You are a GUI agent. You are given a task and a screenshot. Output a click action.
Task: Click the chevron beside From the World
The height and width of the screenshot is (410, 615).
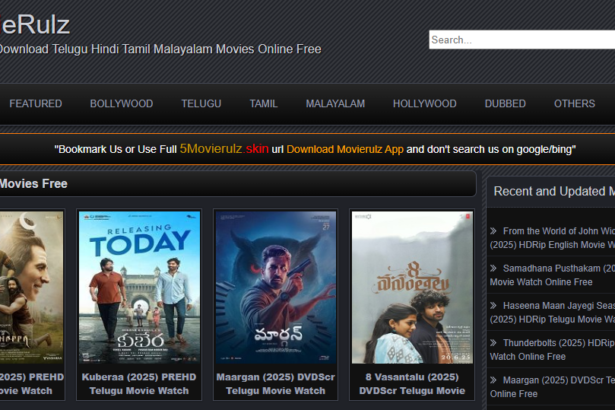(493, 231)
